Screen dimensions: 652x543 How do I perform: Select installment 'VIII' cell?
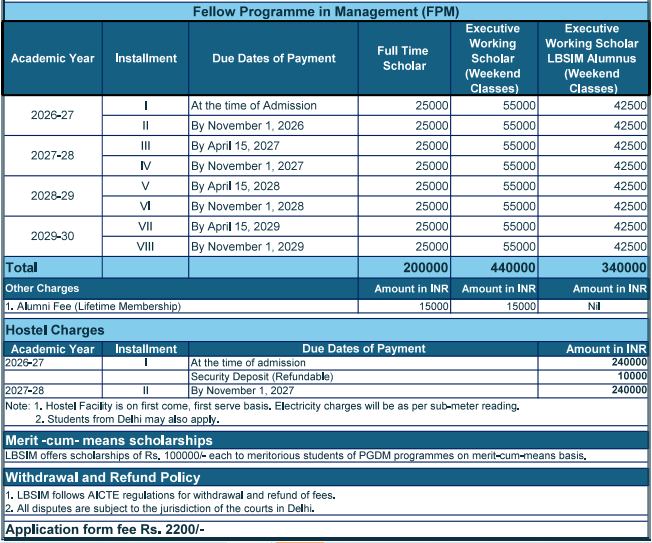coord(145,247)
